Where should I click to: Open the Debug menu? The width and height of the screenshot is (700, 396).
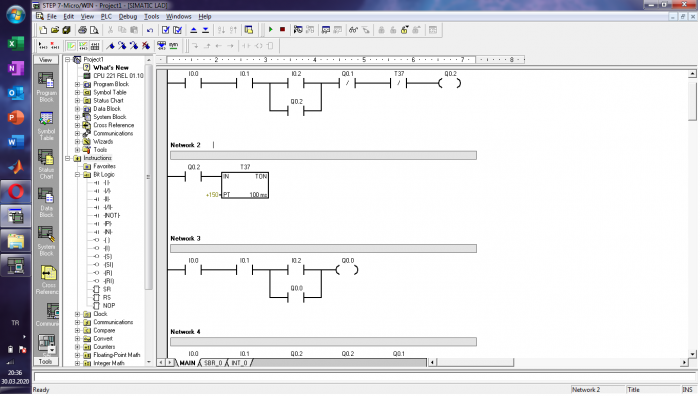[128, 17]
